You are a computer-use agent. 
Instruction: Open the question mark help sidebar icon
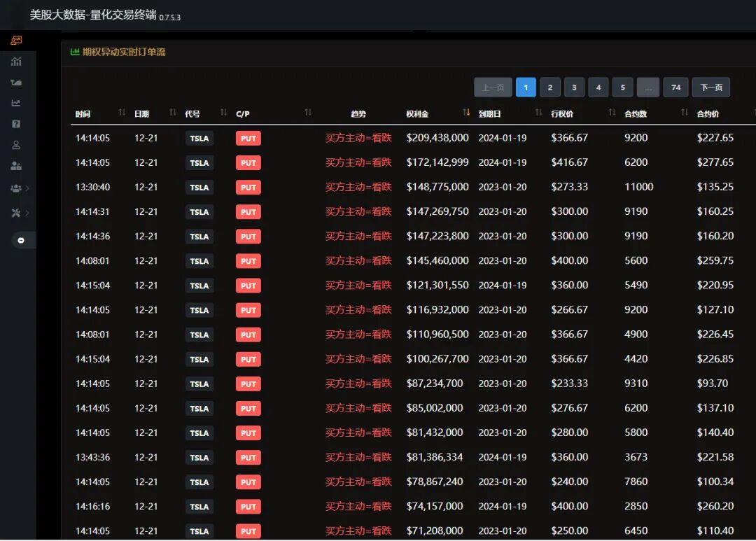click(x=16, y=124)
